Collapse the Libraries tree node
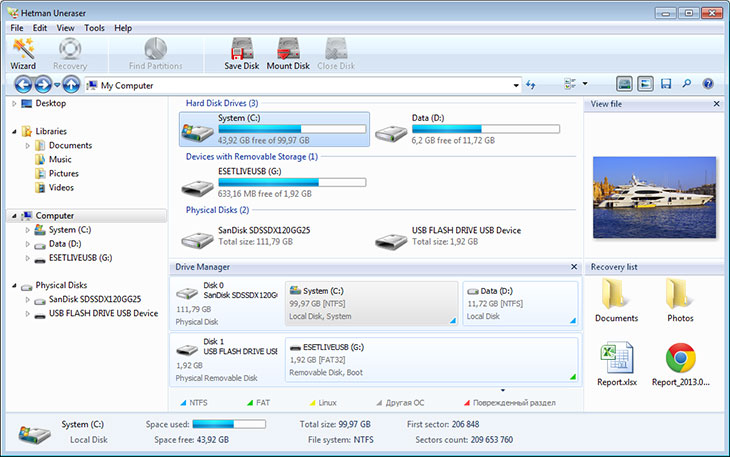730x457 pixels. (x=14, y=131)
